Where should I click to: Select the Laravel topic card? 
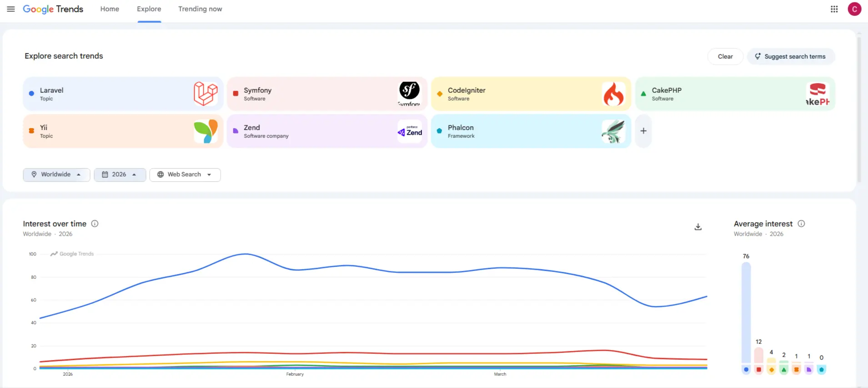[123, 94]
